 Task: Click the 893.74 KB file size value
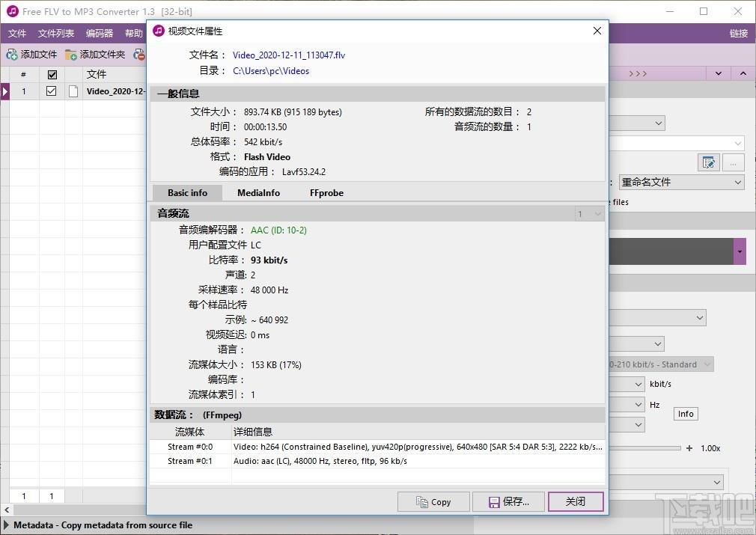coord(293,112)
